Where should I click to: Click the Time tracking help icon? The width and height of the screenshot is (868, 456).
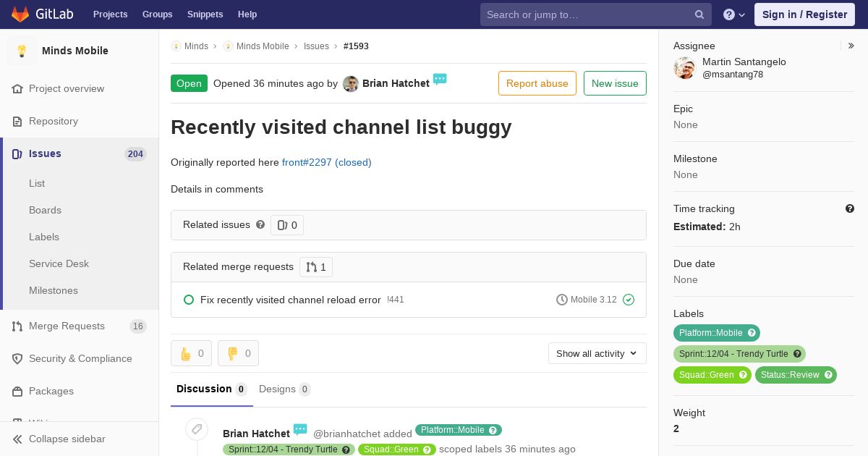(850, 208)
